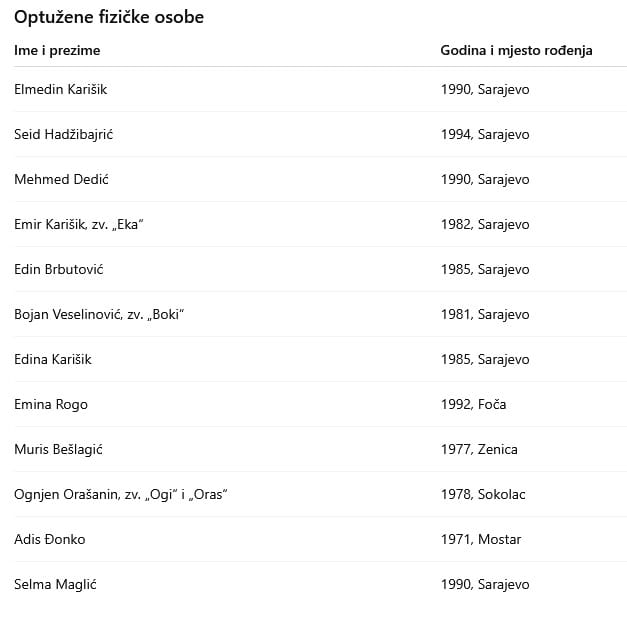Click the "Ime i prezime" column header

click(57, 50)
